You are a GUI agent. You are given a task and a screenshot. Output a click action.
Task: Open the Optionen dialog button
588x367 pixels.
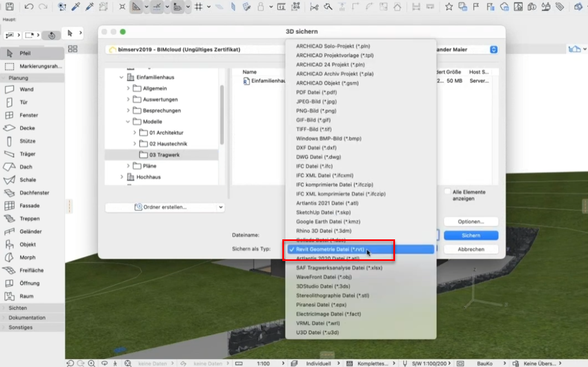[471, 221]
